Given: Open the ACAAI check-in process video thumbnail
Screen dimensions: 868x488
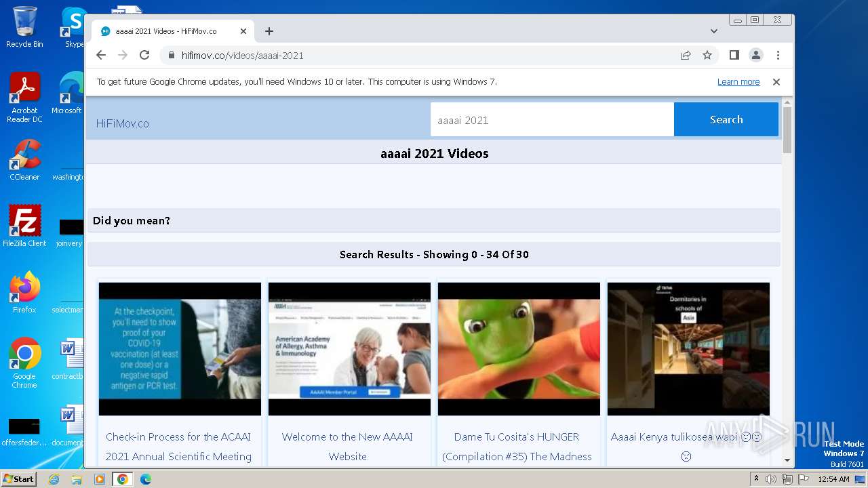Looking at the screenshot, I should click(x=180, y=348).
